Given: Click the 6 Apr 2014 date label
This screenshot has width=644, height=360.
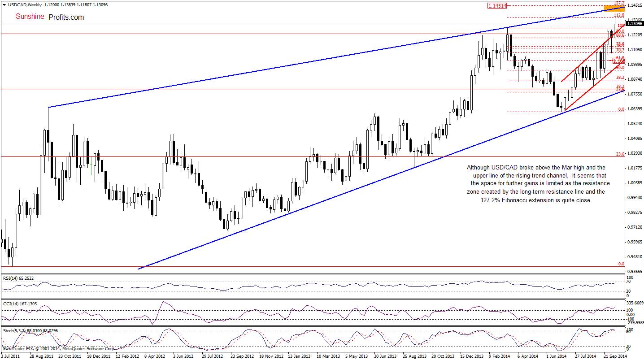Looking at the screenshot, I should point(528,356).
